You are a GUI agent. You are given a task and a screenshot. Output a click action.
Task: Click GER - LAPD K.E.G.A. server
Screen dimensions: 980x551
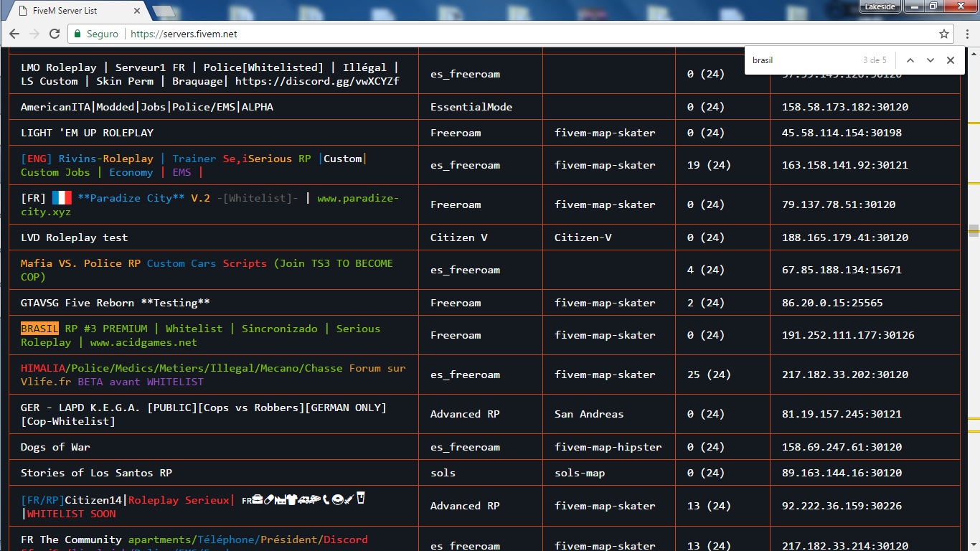203,414
